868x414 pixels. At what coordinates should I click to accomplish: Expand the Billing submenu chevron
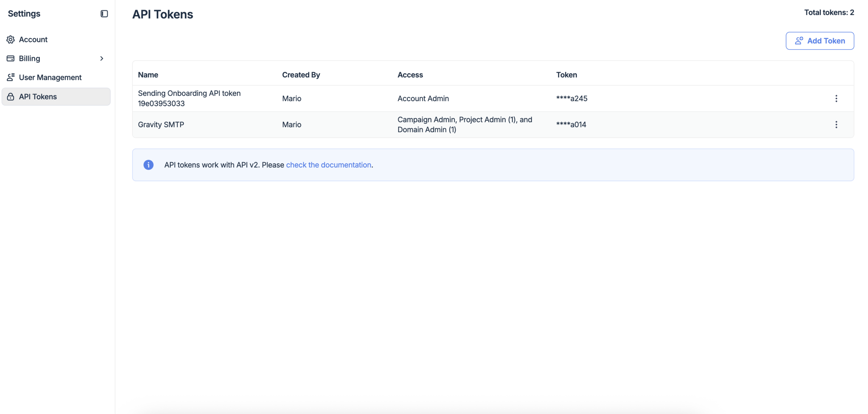point(102,58)
